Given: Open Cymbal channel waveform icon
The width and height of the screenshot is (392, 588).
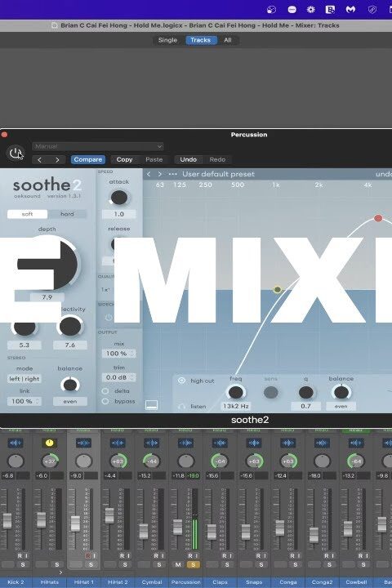Looking at the screenshot, I should pyautogui.click(x=152, y=443).
